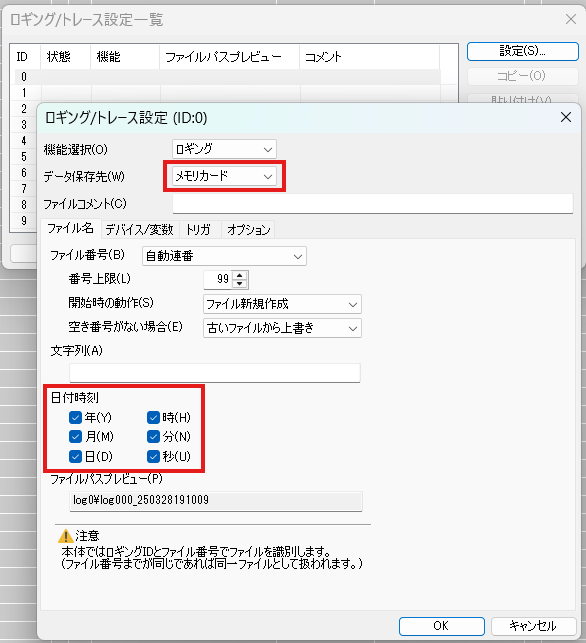This screenshot has height=643, width=586.
Task: Select row ID 0 in the settings list
Action: point(228,77)
